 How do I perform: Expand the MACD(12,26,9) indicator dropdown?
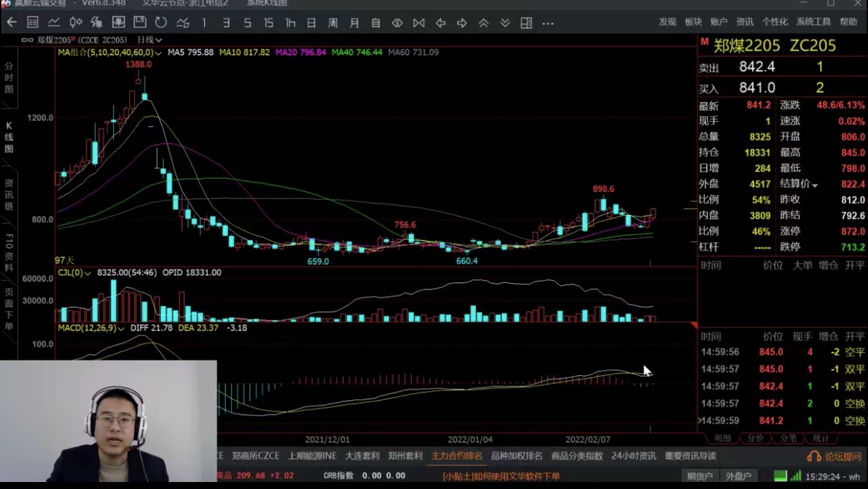point(122,328)
